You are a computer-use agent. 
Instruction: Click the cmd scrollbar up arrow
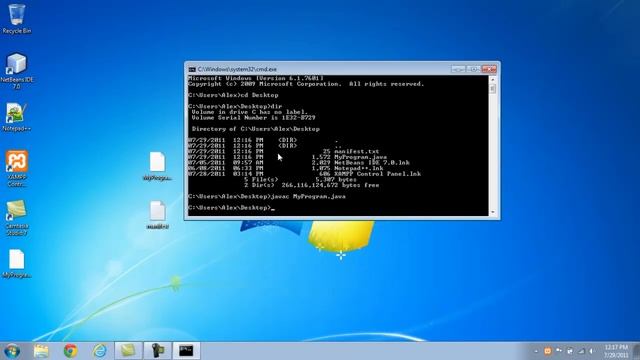pos(493,79)
